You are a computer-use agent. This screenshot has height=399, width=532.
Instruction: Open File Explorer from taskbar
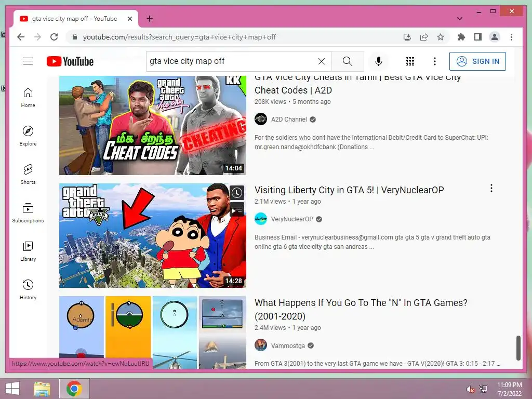pos(42,389)
